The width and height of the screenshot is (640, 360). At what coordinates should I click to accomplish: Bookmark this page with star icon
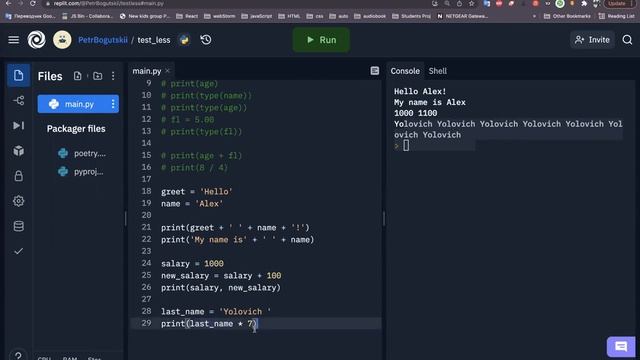[x=472, y=3]
